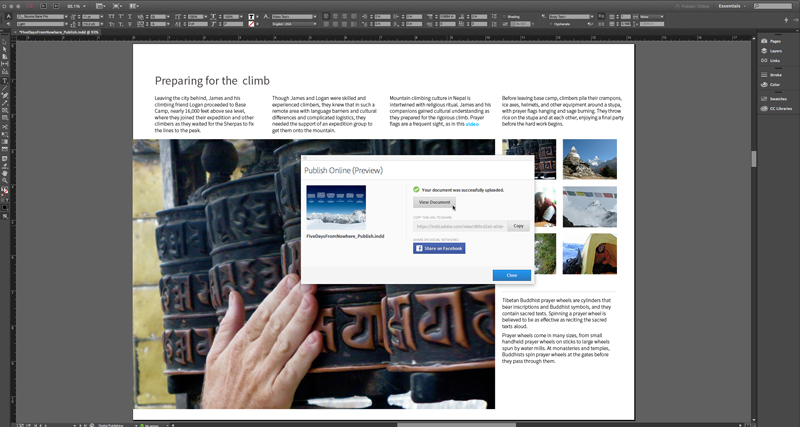The image size is (800, 427).
Task: Select the FiveDaysFromNowhere_Publish.indd document tab
Action: (62, 32)
